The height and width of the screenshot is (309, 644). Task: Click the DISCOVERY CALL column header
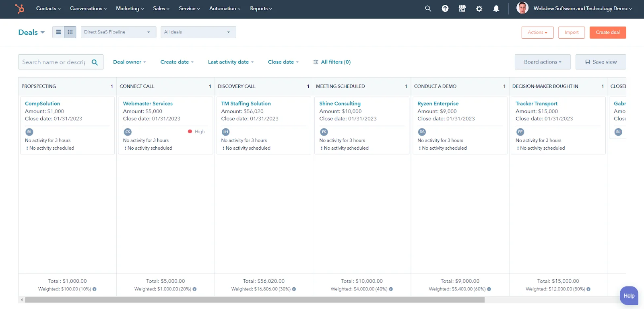click(x=264, y=86)
